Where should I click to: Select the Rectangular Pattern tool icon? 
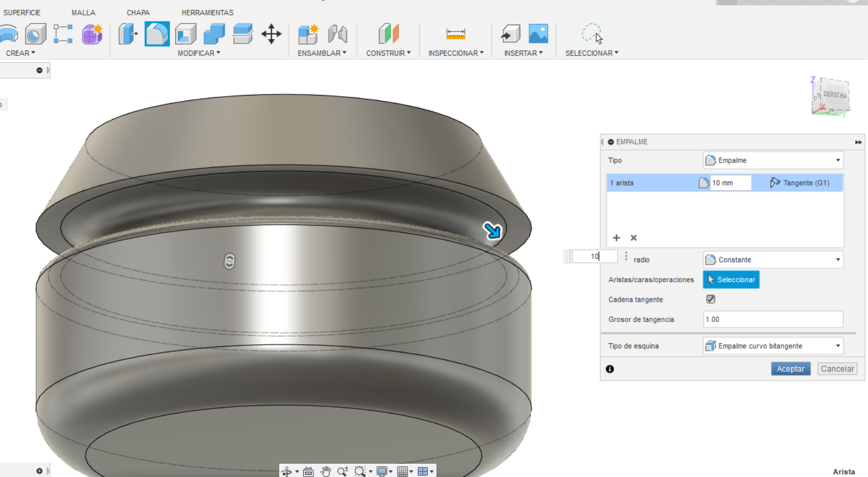coord(63,34)
